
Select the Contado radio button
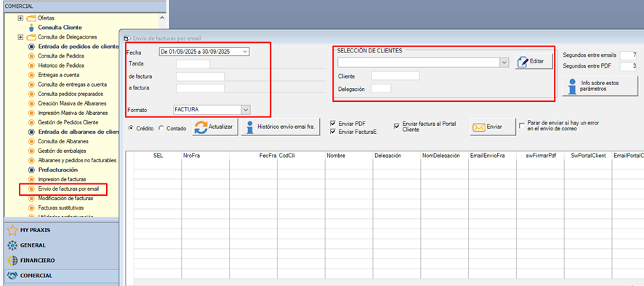[161, 128]
